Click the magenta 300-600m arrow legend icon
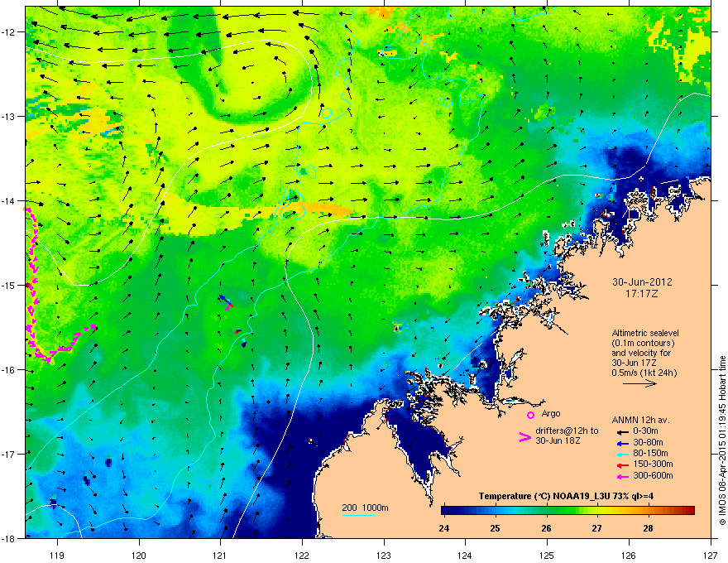This screenshot has height=563, width=728. 622,476
